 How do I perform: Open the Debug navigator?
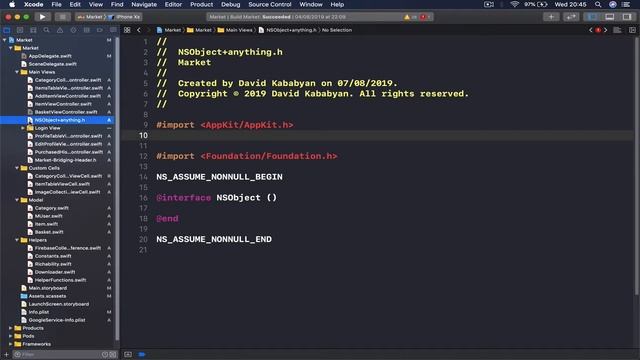click(x=87, y=30)
